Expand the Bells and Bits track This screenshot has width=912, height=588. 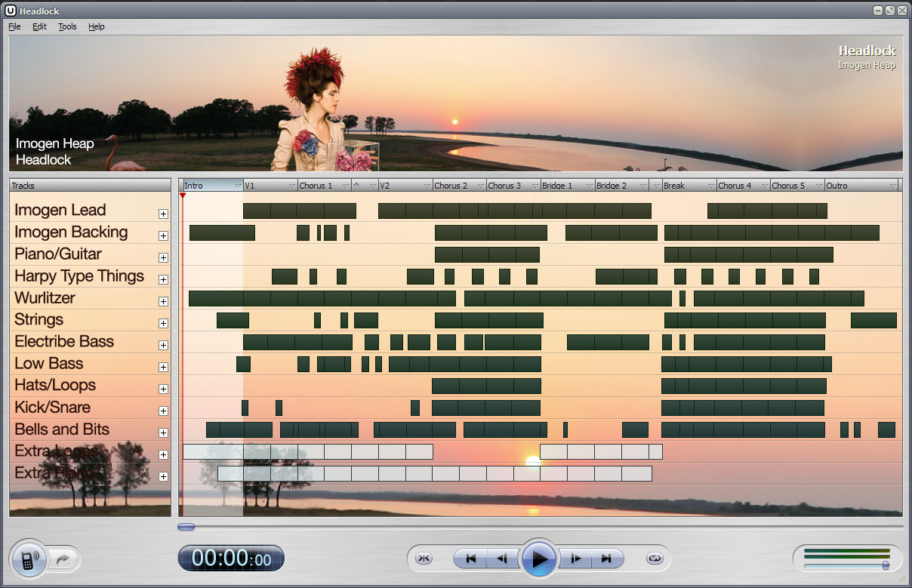pyautogui.click(x=163, y=433)
